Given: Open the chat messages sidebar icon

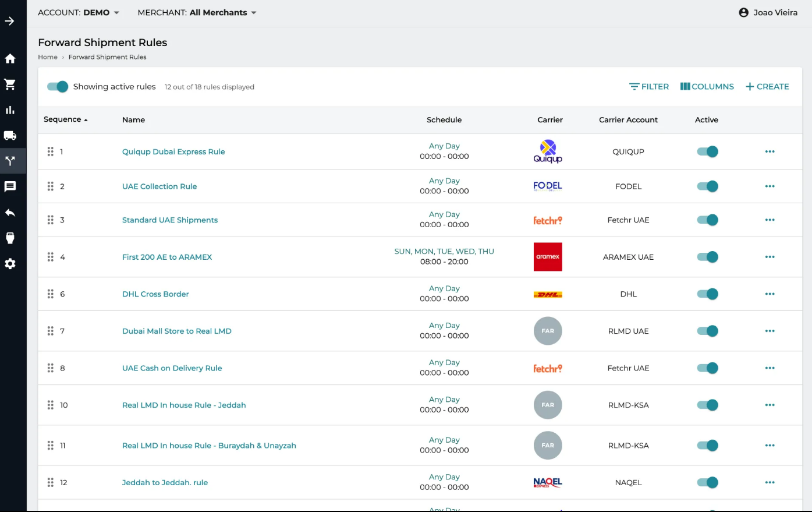Looking at the screenshot, I should [x=10, y=187].
